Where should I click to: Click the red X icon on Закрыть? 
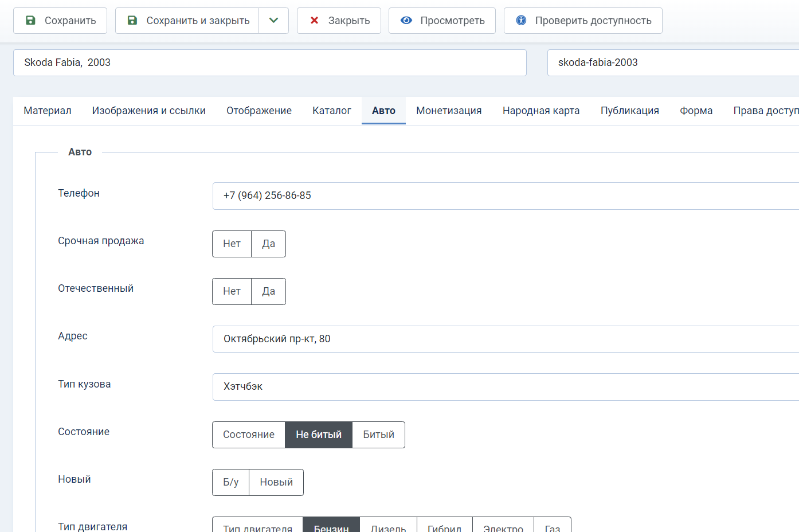(314, 21)
